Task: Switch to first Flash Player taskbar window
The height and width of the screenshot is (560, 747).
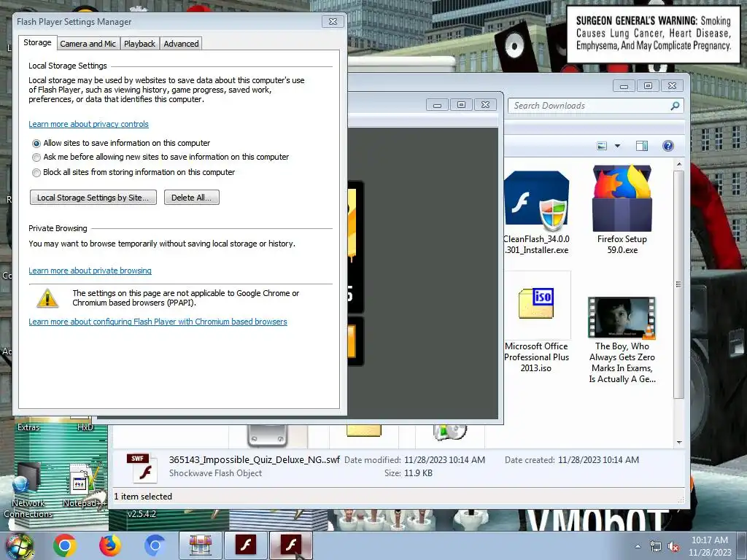Action: 246,545
